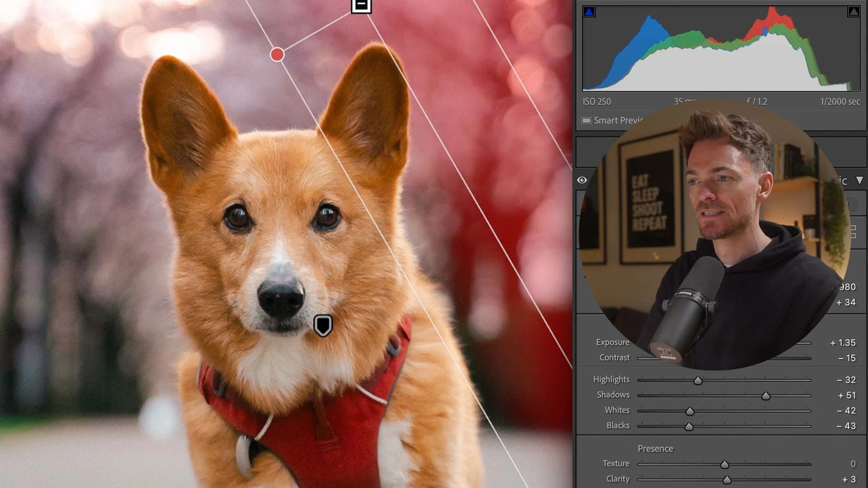This screenshot has width=868, height=488.
Task: Click the Exposure value +1.35 field
Action: pyautogui.click(x=843, y=343)
